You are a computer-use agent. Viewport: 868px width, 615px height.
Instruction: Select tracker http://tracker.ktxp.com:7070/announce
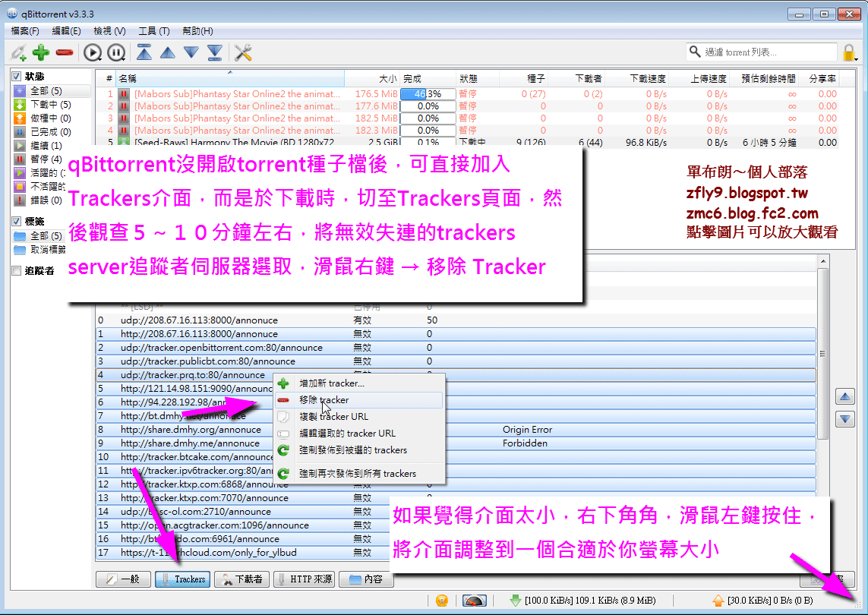point(456,497)
